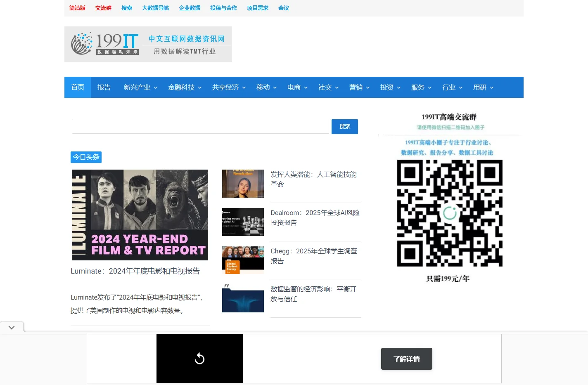The image size is (588, 385).
Task: Open the Global Student Survey thumbnail
Action: [x=243, y=260]
